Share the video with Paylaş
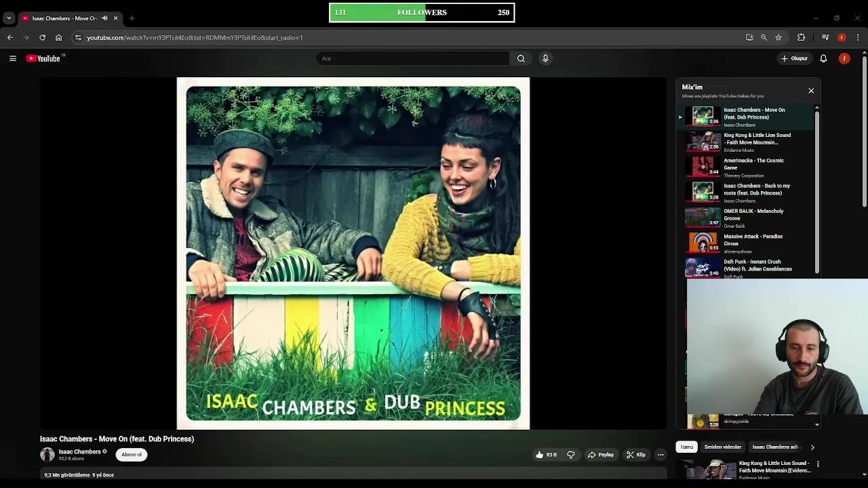Screen dimensions: 868x488 601,455
